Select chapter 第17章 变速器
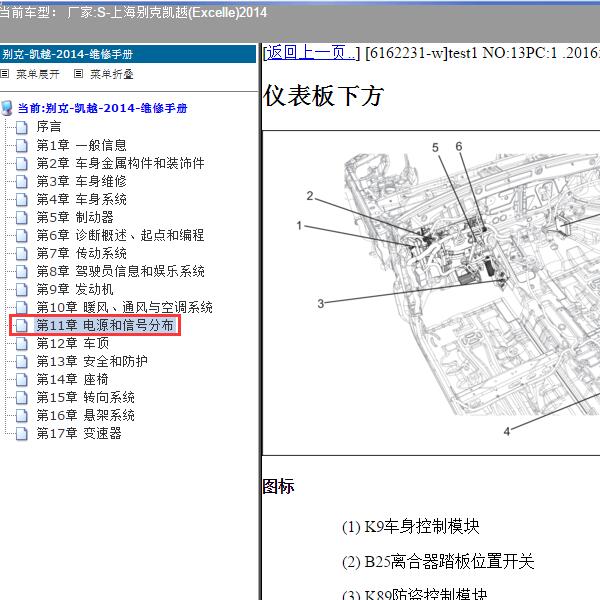Image resolution: width=600 pixels, height=600 pixels. (x=79, y=434)
